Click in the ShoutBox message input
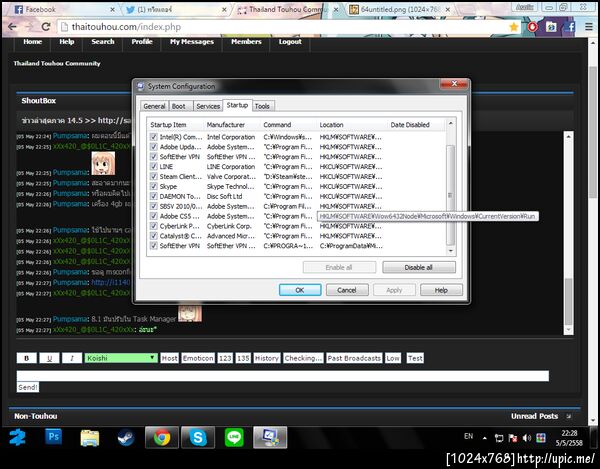The image size is (600, 469). point(282,376)
